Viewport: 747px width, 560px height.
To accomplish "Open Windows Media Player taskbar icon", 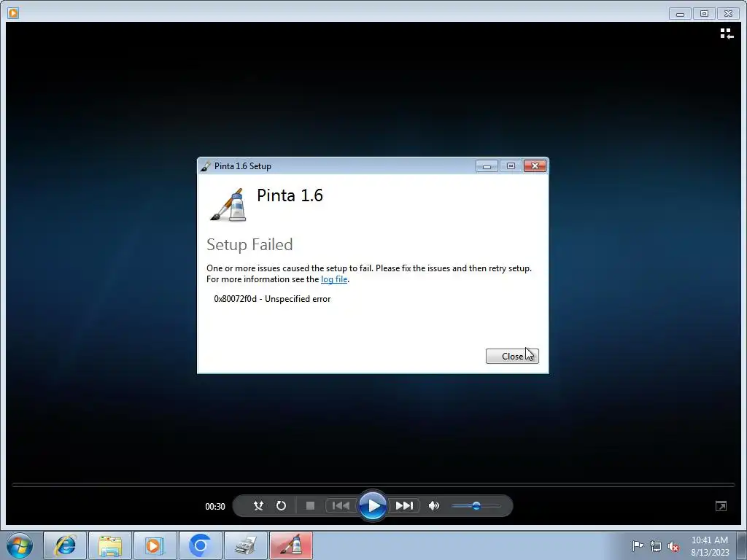I will [x=155, y=545].
